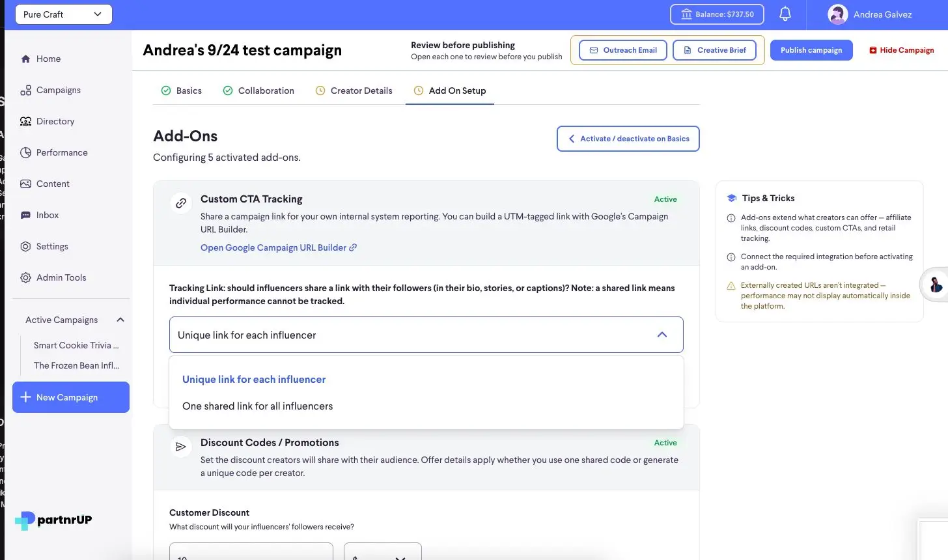Open Smart Cookie Trivia campaign
The width and height of the screenshot is (948, 560).
(76, 345)
